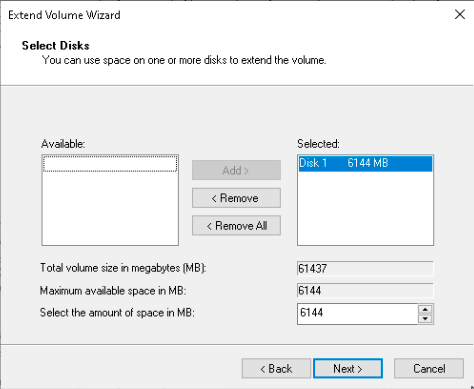Click the 'Available:' label

(x=63, y=144)
